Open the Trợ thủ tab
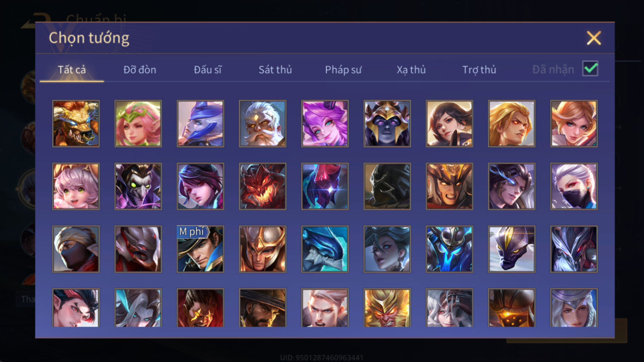This screenshot has width=644, height=362. tap(479, 70)
